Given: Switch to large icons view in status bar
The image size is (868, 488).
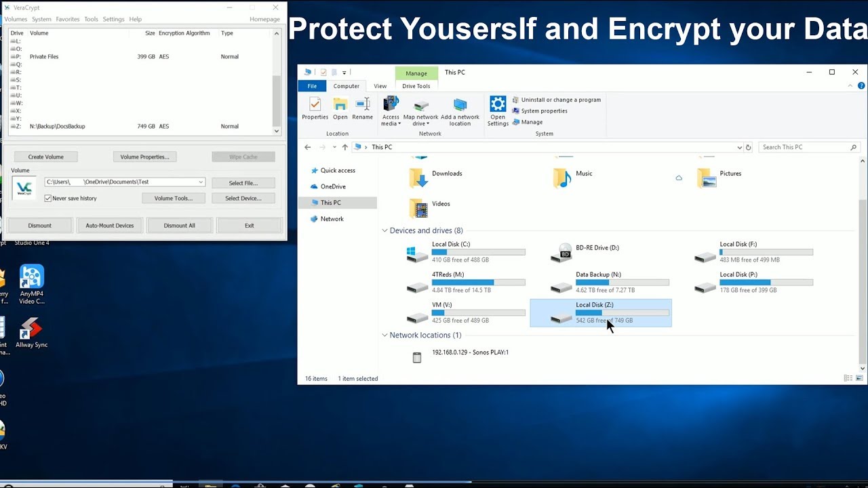Looking at the screenshot, I should click(x=860, y=378).
